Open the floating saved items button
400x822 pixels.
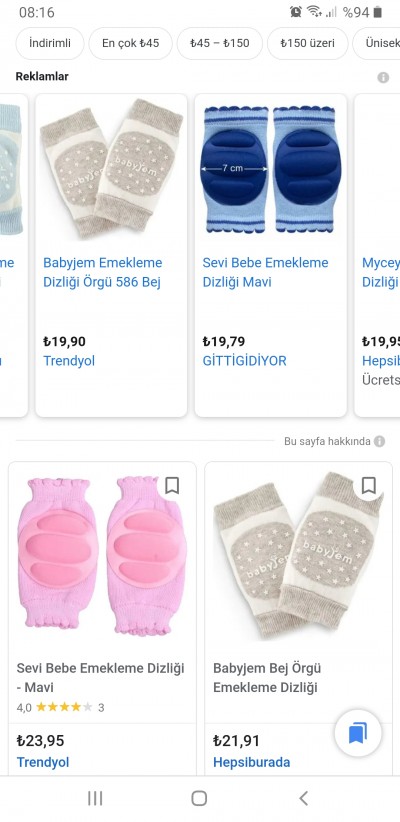(358, 733)
